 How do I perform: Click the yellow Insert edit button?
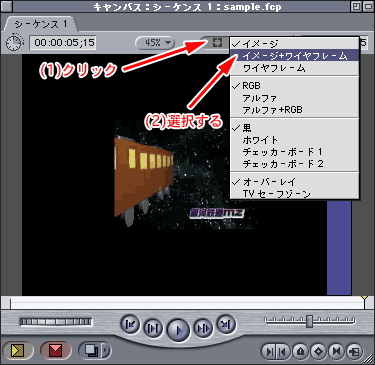pyautogui.click(x=17, y=350)
